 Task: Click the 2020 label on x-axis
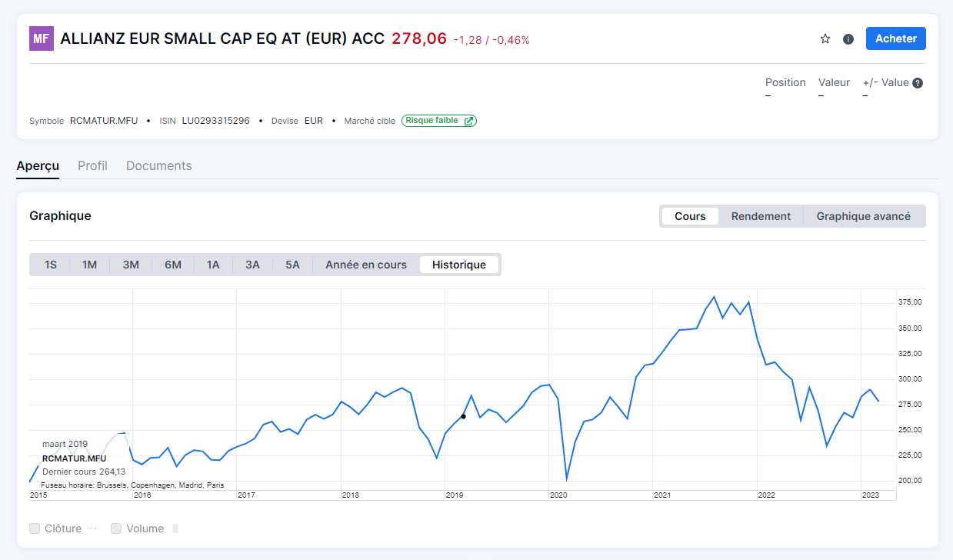pos(558,495)
